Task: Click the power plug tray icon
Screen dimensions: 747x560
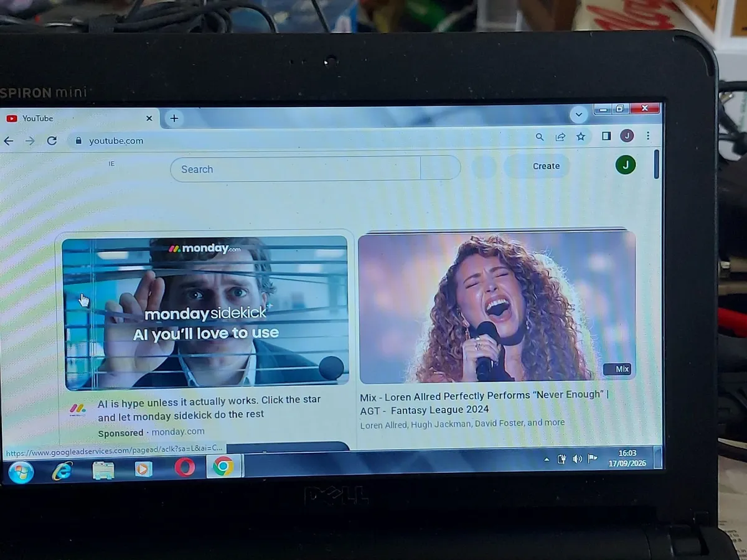Action: (x=561, y=459)
